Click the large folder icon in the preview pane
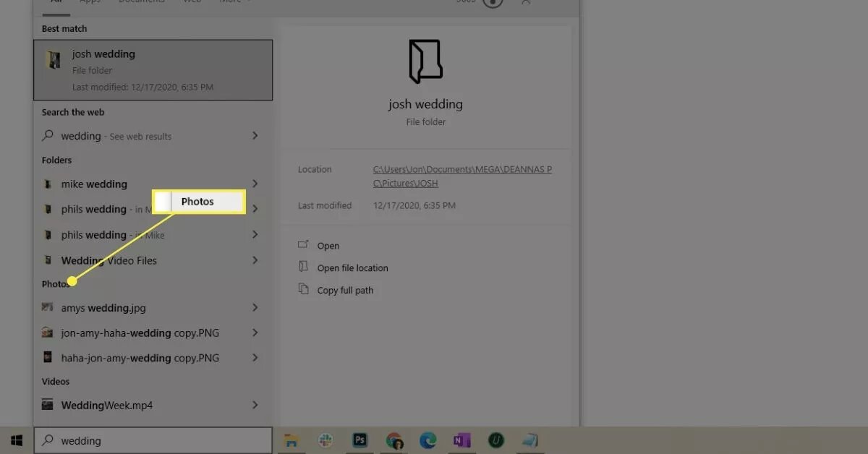Screen dimensions: 868x454 pos(425,61)
